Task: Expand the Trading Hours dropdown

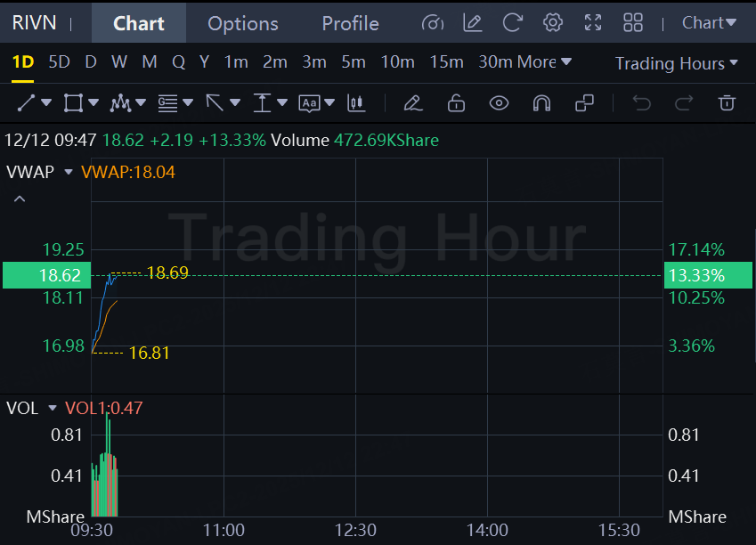Action: (677, 63)
